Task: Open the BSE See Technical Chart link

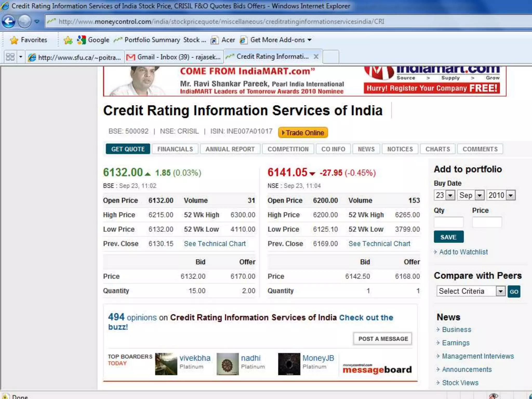Action: click(x=215, y=244)
